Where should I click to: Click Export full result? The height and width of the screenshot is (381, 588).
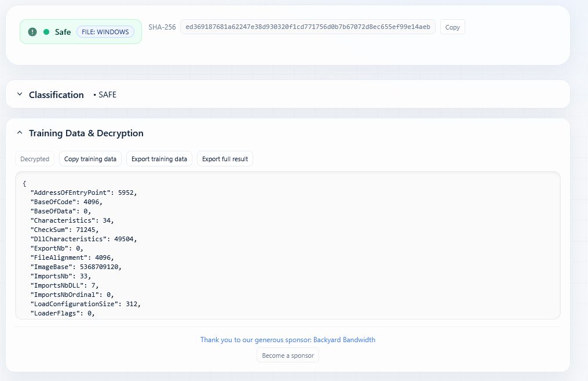225,159
